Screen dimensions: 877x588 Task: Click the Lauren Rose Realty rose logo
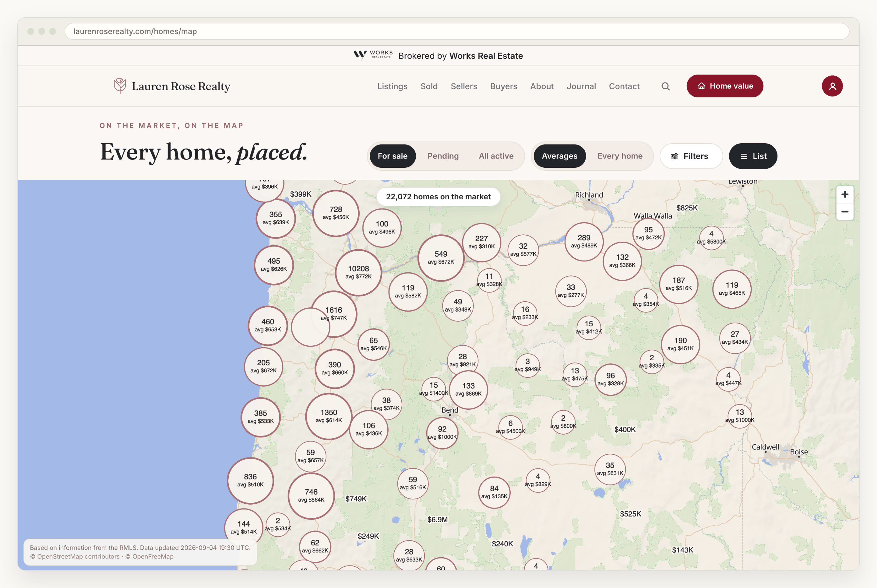(120, 86)
